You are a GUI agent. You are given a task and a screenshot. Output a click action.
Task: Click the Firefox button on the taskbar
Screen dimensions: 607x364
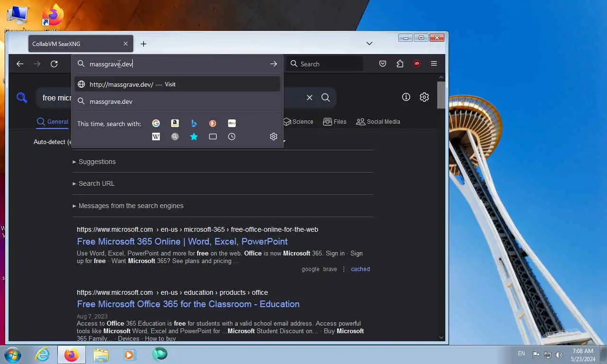[72, 355]
